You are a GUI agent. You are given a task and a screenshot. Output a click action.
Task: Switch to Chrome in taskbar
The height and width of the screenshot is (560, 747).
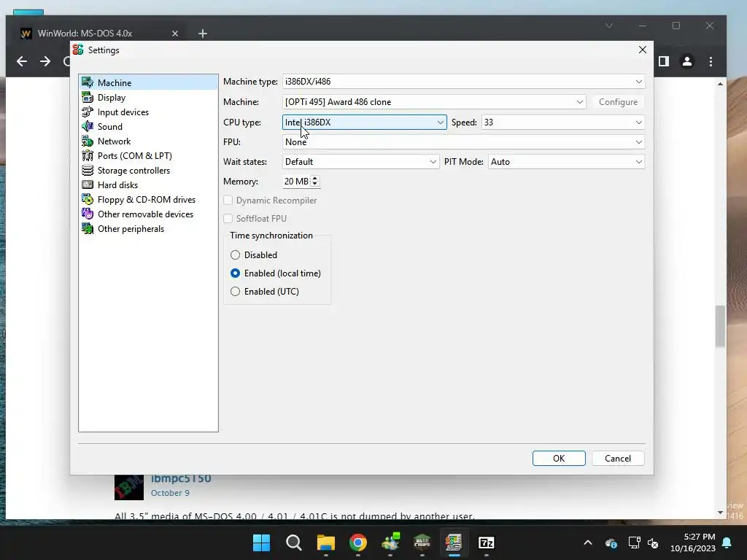coord(357,542)
